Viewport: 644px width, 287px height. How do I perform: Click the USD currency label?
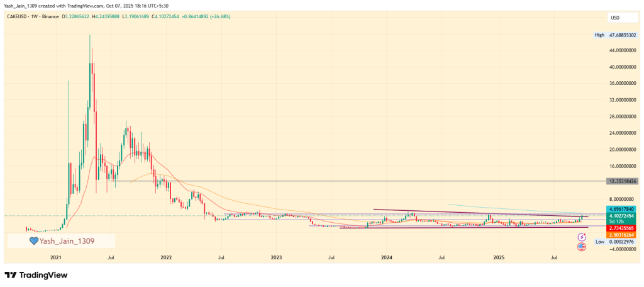pos(614,17)
